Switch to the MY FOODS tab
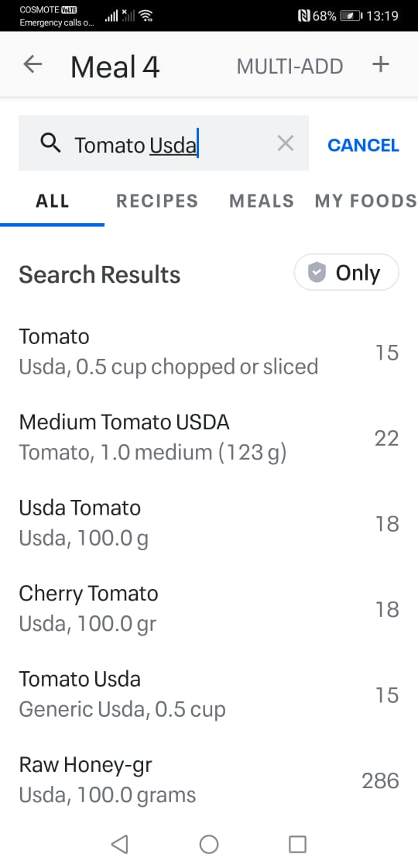This screenshot has width=418, height=868. point(366,201)
